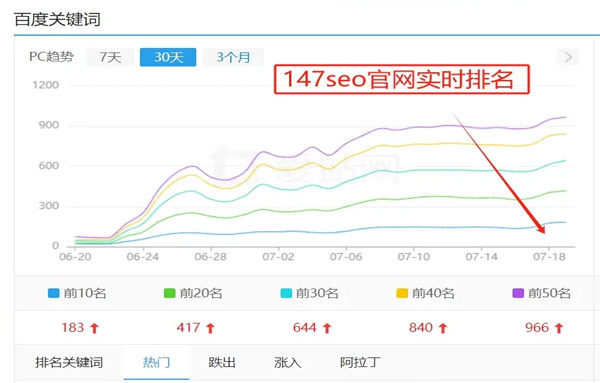Click the 07-10 date axis label
This screenshot has width=600, height=383.
414,257
